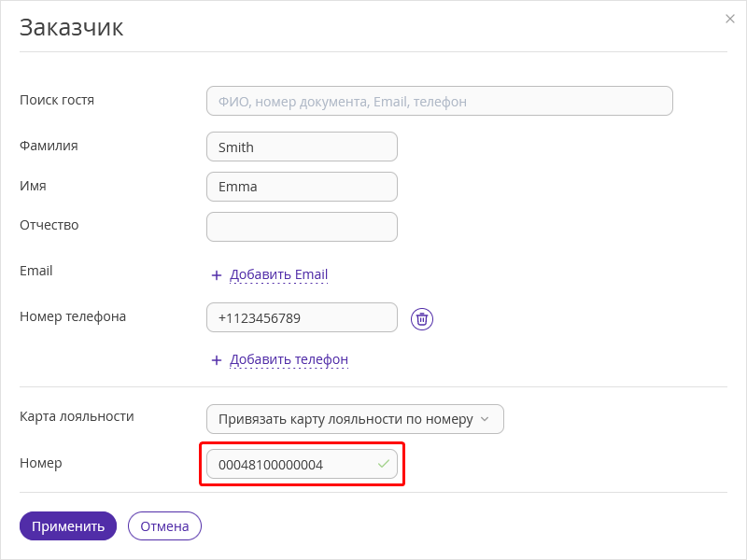
Task: Click the plus icon beside Добавить Email
Action: (217, 275)
